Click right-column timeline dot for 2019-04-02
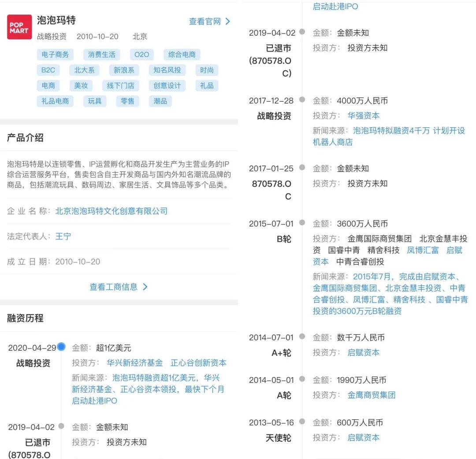This screenshot has height=459, width=476. click(302, 32)
